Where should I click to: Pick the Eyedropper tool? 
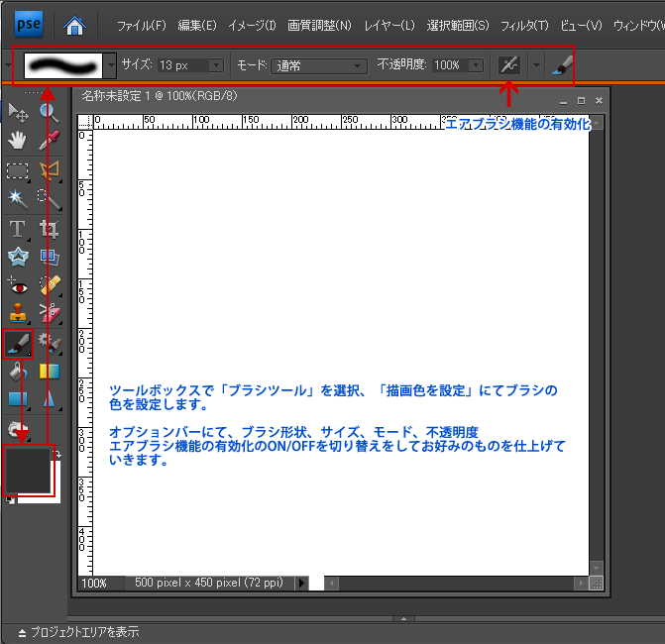(x=49, y=141)
